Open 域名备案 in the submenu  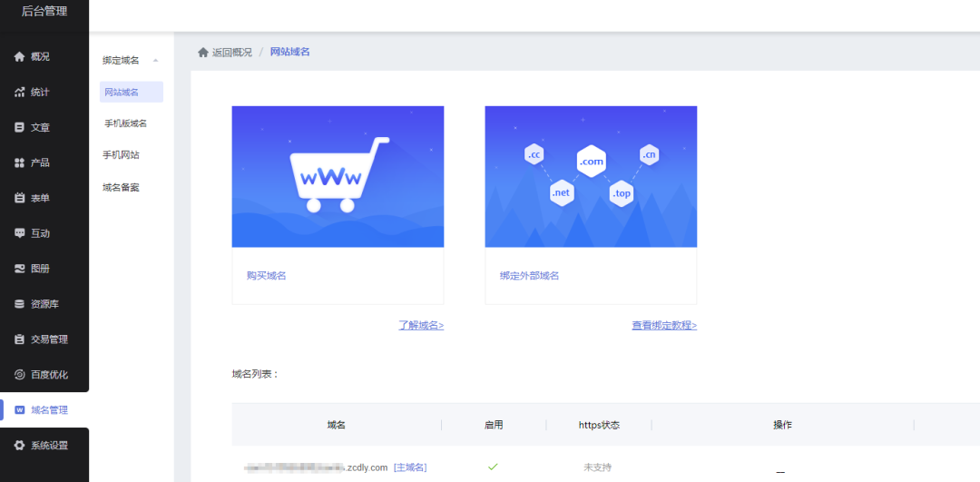click(122, 187)
